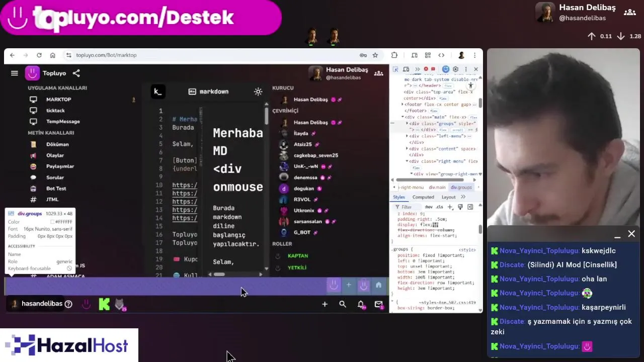
Task: Add a new style rule plus icon
Action: coord(450,207)
